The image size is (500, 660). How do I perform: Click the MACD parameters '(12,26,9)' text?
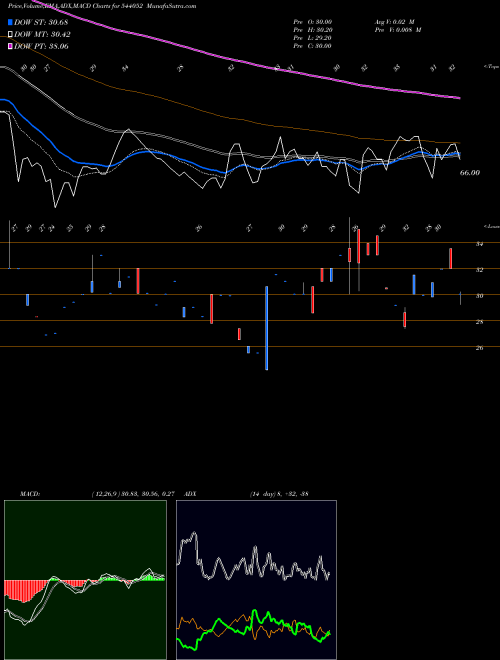(x=106, y=494)
